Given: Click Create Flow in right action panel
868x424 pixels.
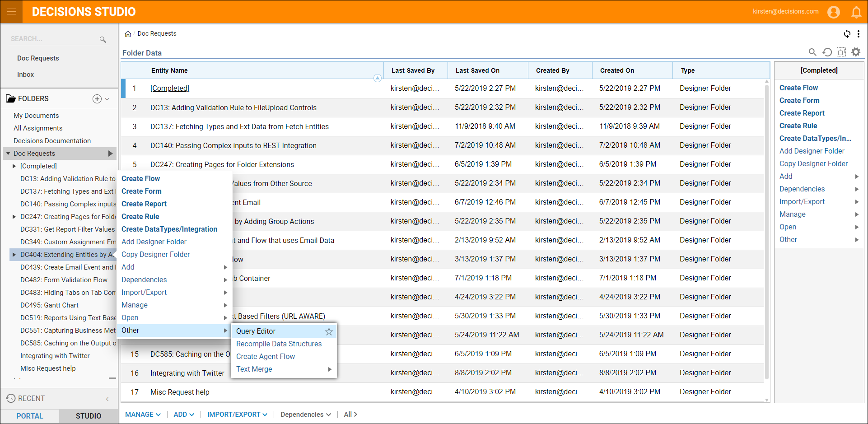Looking at the screenshot, I should (x=798, y=88).
